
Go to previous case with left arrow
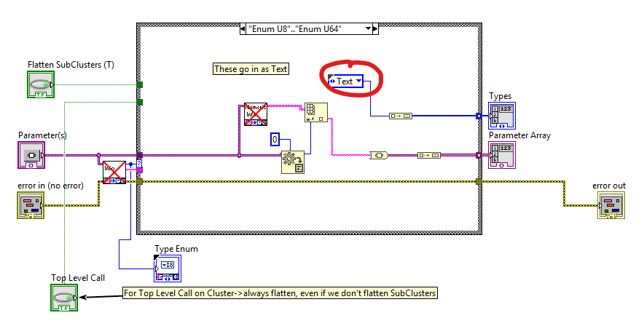point(243,29)
